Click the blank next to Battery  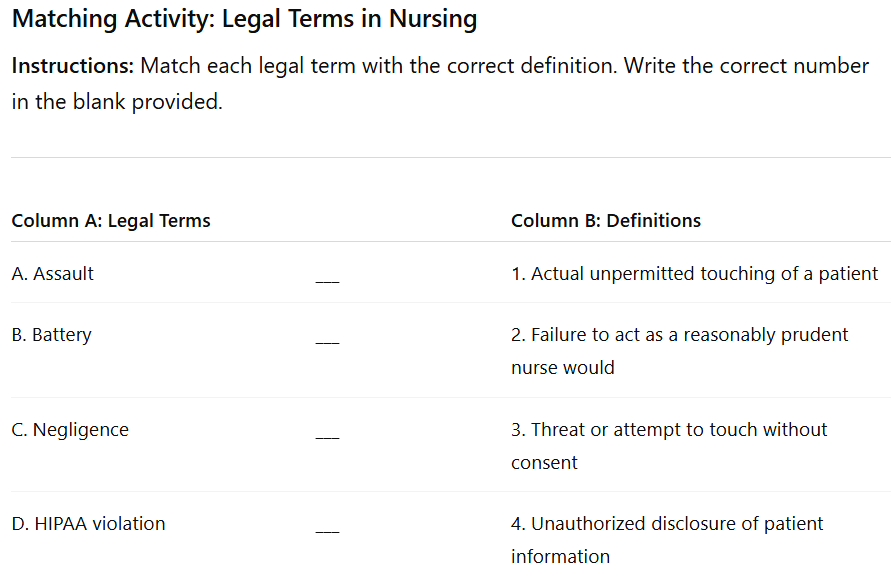click(327, 342)
